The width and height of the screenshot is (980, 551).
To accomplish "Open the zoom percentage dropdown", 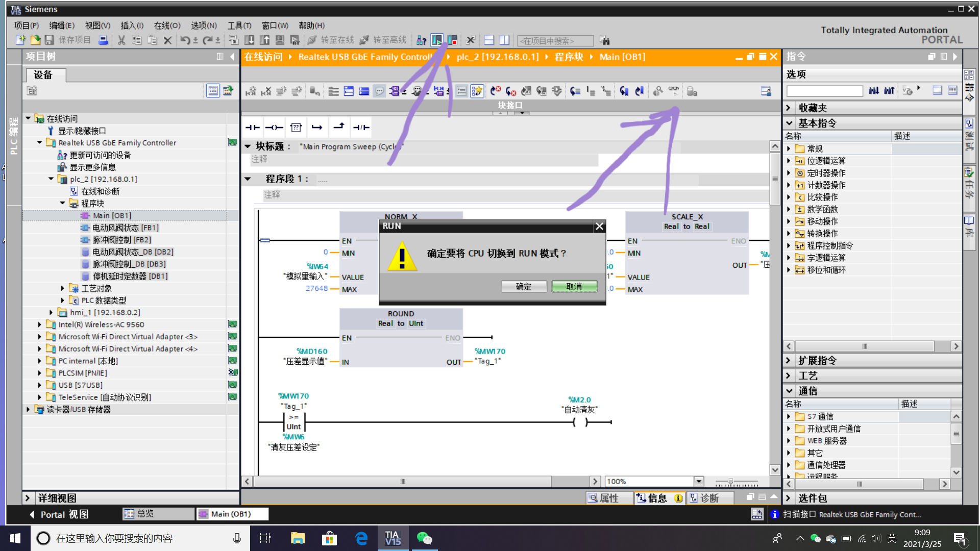I will click(x=698, y=481).
